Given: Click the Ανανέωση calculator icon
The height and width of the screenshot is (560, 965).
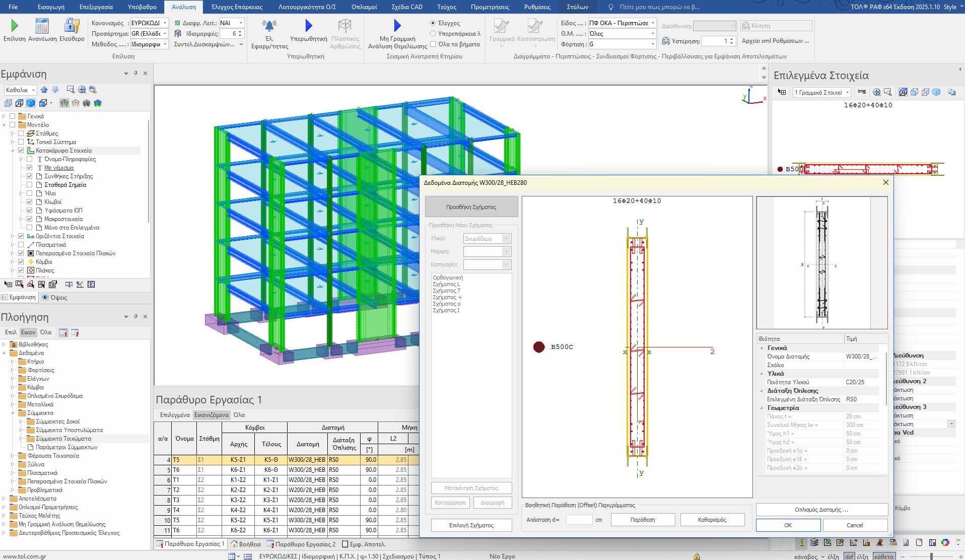Looking at the screenshot, I should (x=42, y=26).
